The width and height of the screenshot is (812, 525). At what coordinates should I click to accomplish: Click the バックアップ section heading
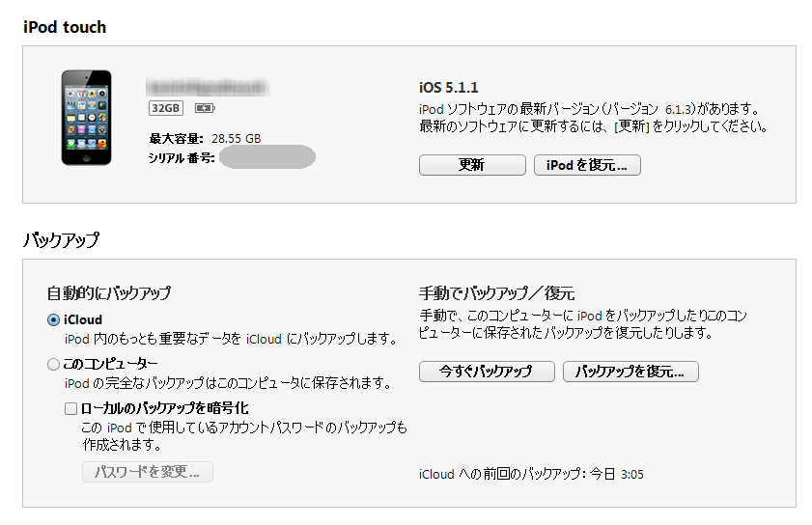click(61, 240)
